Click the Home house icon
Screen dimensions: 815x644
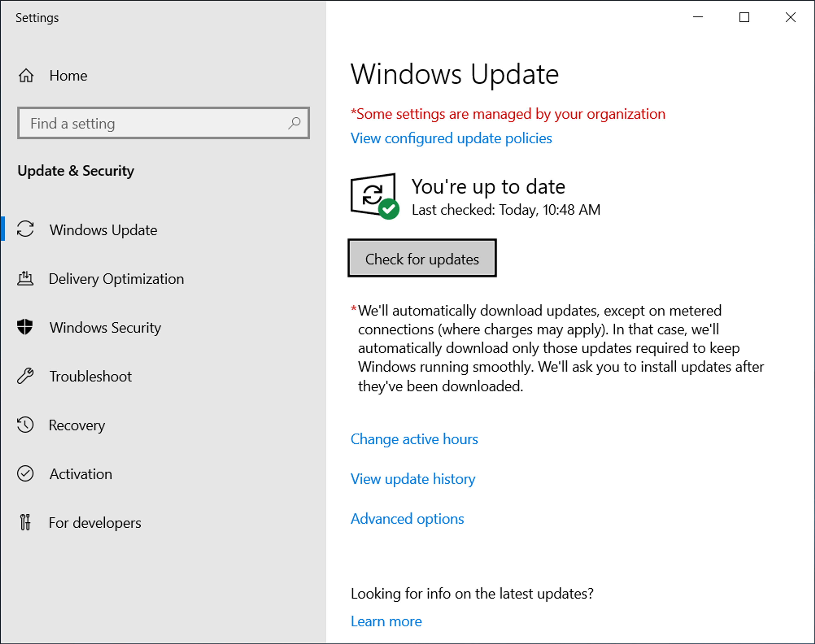tap(26, 75)
